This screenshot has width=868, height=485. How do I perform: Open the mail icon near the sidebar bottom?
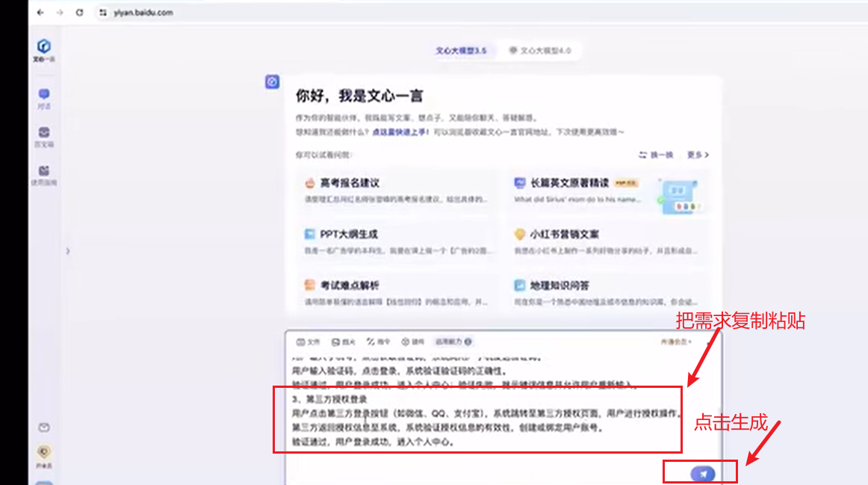pos(44,427)
